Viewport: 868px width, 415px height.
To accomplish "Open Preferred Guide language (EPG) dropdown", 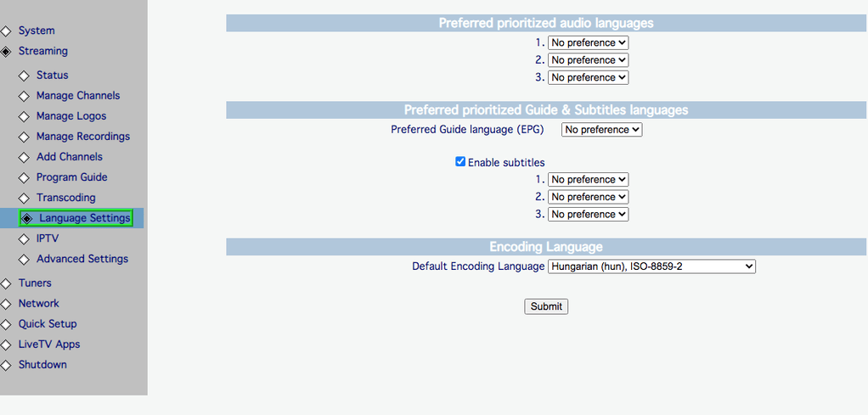I will pos(602,130).
